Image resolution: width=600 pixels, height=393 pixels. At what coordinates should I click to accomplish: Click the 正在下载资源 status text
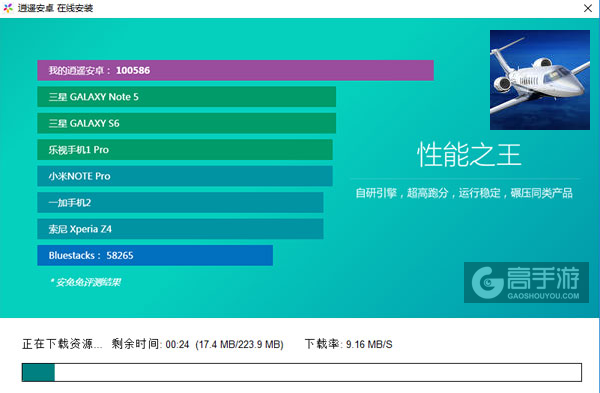coord(62,344)
